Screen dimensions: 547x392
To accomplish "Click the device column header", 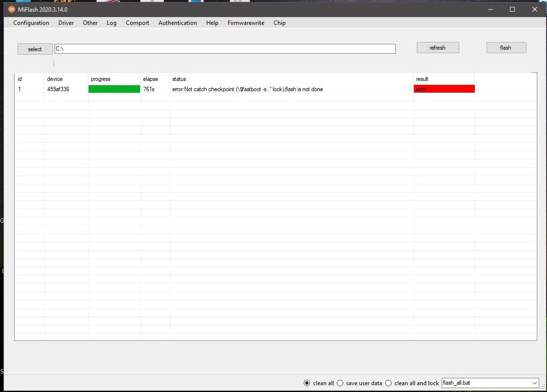I will pos(66,79).
